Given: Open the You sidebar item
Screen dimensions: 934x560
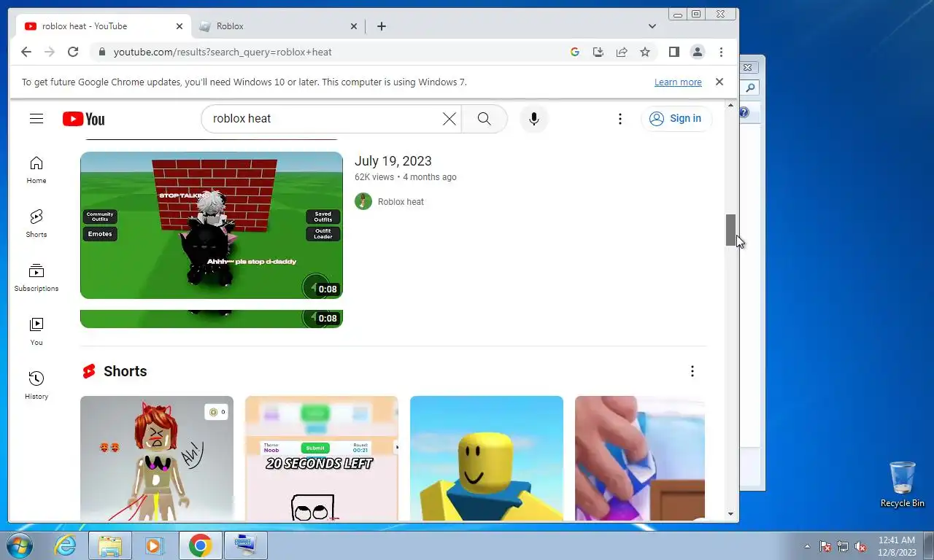Looking at the screenshot, I should [x=36, y=332].
